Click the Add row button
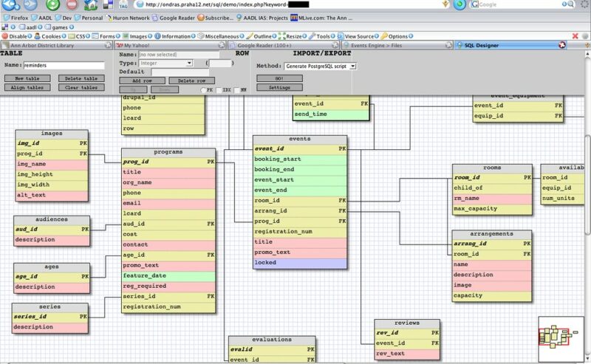 pyautogui.click(x=142, y=80)
